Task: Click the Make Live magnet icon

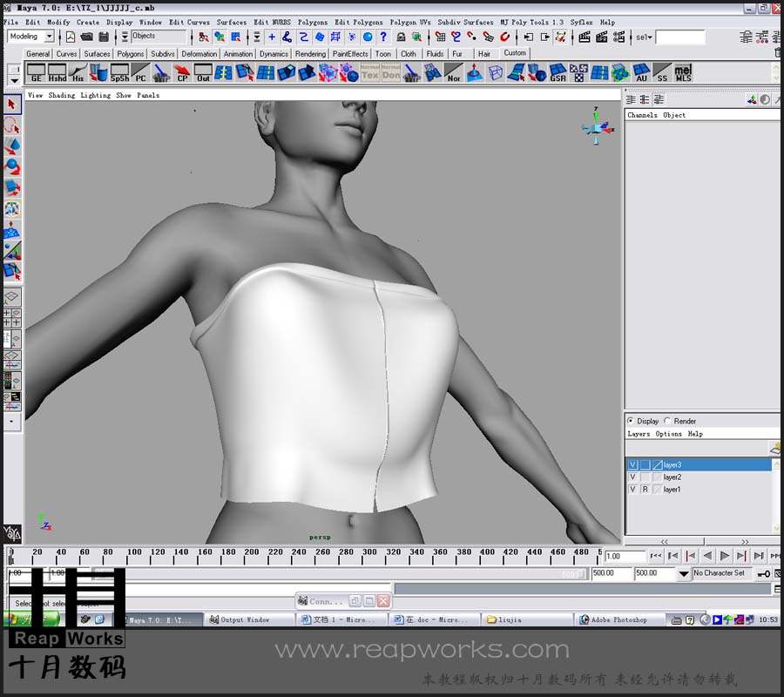Action: pos(505,37)
